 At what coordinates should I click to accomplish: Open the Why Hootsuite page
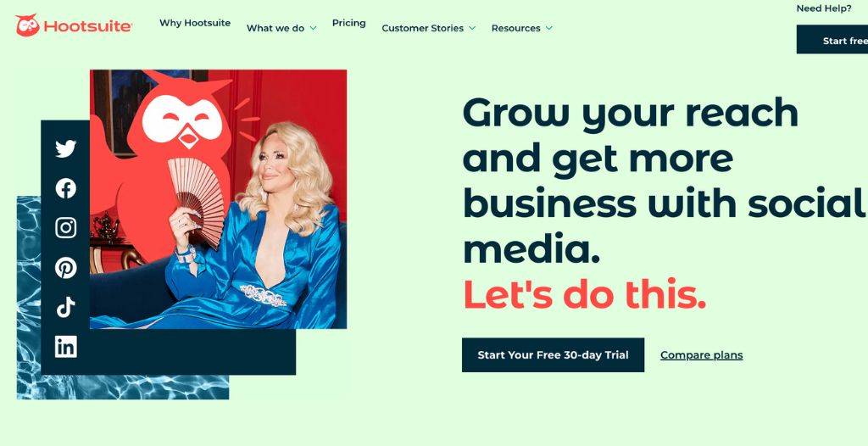point(195,23)
